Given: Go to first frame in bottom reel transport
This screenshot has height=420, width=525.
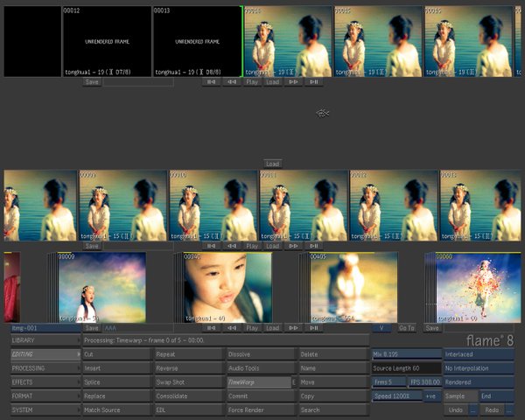Looking at the screenshot, I should (x=210, y=328).
